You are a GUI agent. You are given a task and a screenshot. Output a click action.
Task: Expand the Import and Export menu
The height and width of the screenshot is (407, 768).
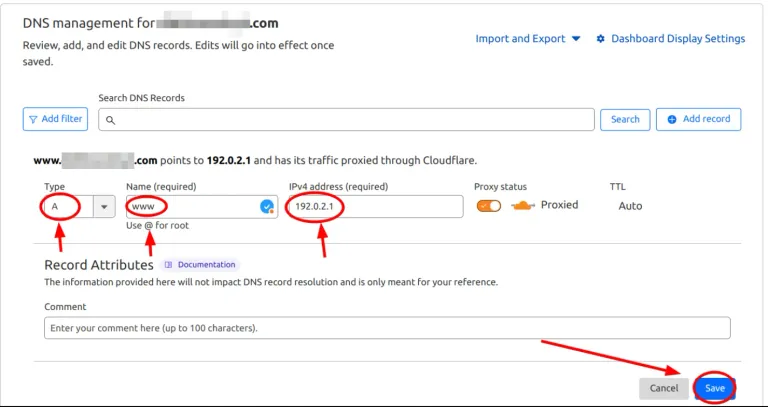pyautogui.click(x=527, y=39)
